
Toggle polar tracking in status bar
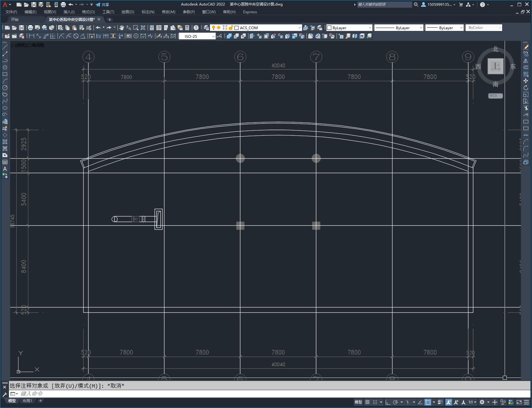tap(396, 402)
